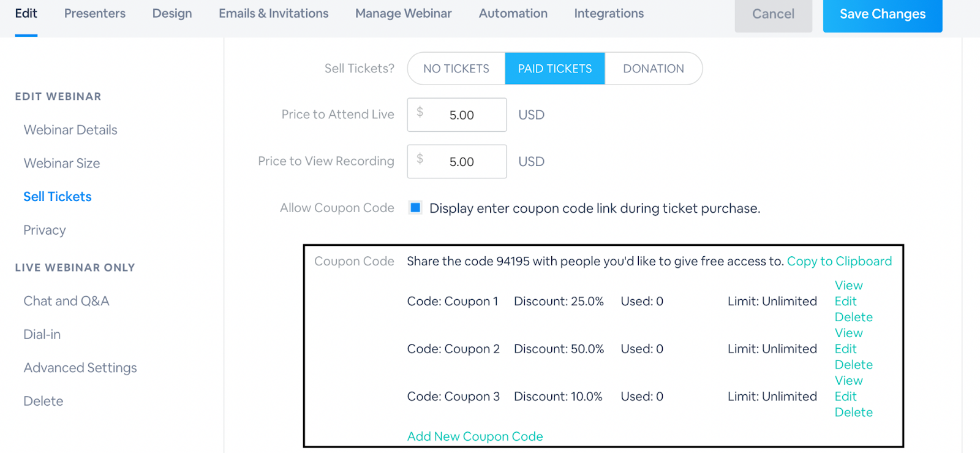The width and height of the screenshot is (980, 453).
Task: Open Webinar Details in sidebar
Action: [x=70, y=130]
